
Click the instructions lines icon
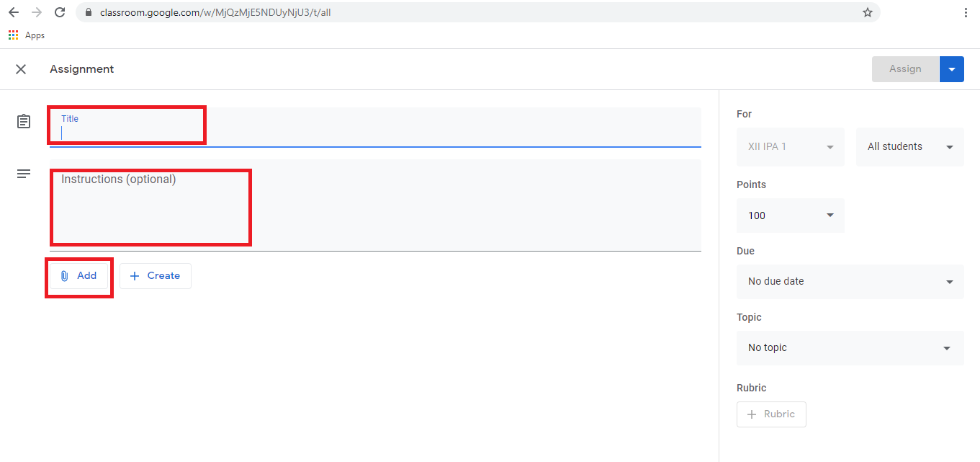pyautogui.click(x=24, y=174)
